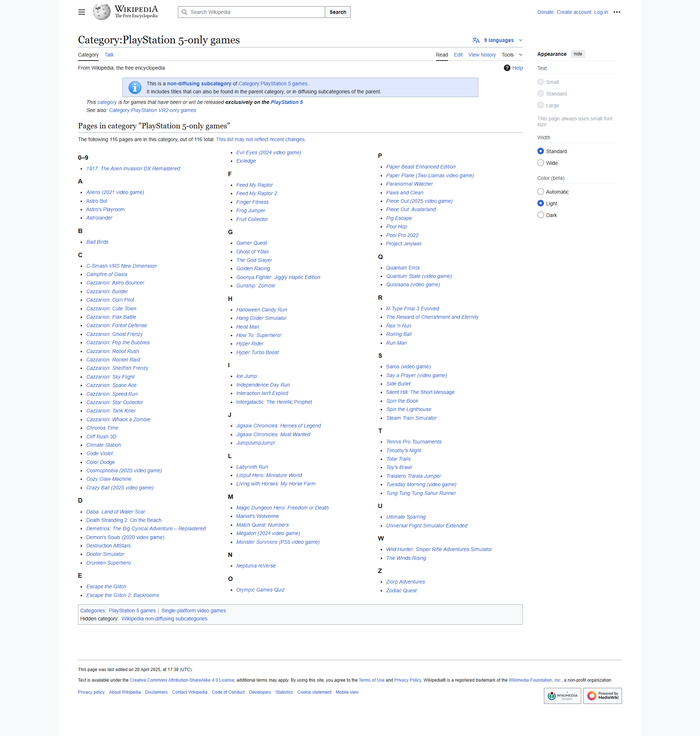Open the Privacy policy footer link
The height and width of the screenshot is (736, 700).
coord(91,692)
